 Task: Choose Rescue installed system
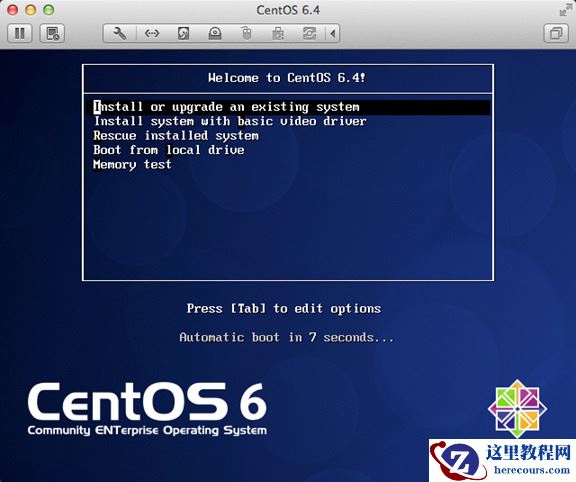point(176,136)
